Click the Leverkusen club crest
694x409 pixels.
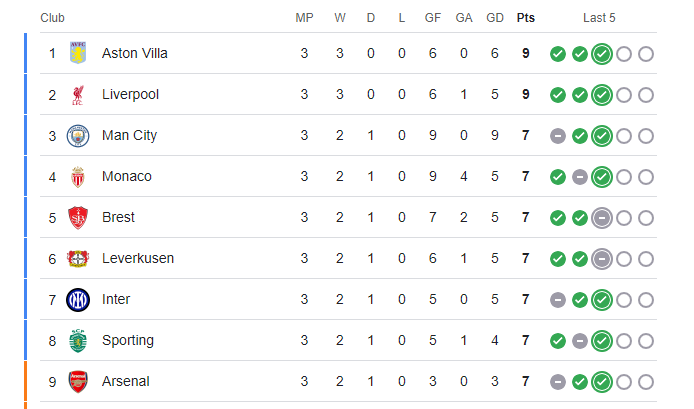pos(78,259)
